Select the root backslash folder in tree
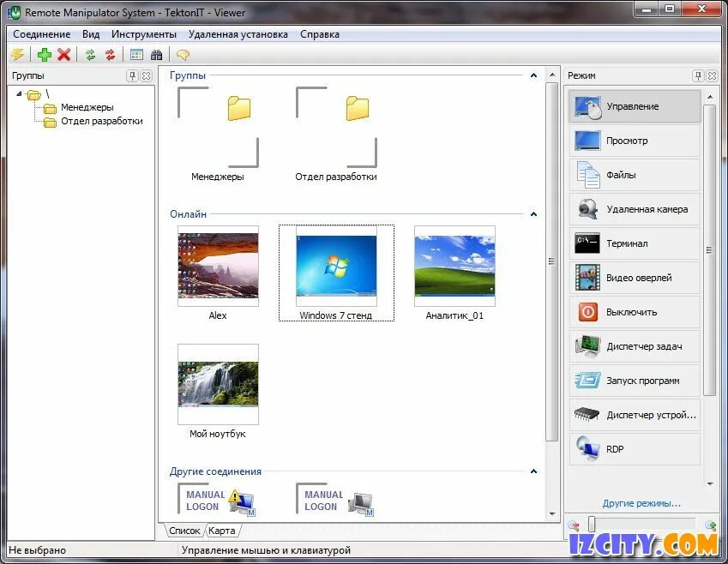728x564 pixels. point(34,94)
